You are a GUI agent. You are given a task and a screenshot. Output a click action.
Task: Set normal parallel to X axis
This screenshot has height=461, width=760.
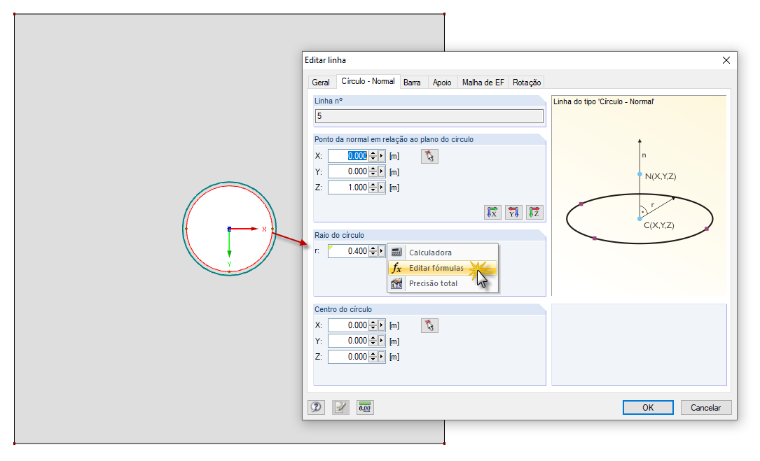click(x=492, y=212)
